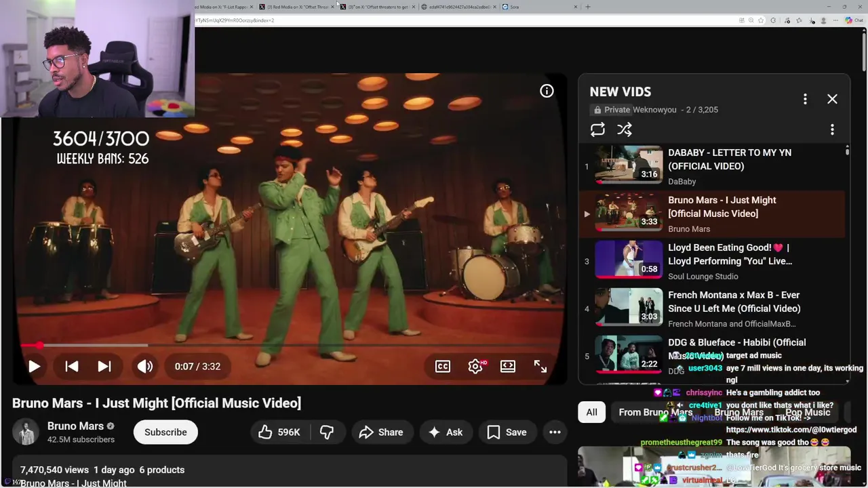
Task: Open a new browser tab
Action: (588, 7)
